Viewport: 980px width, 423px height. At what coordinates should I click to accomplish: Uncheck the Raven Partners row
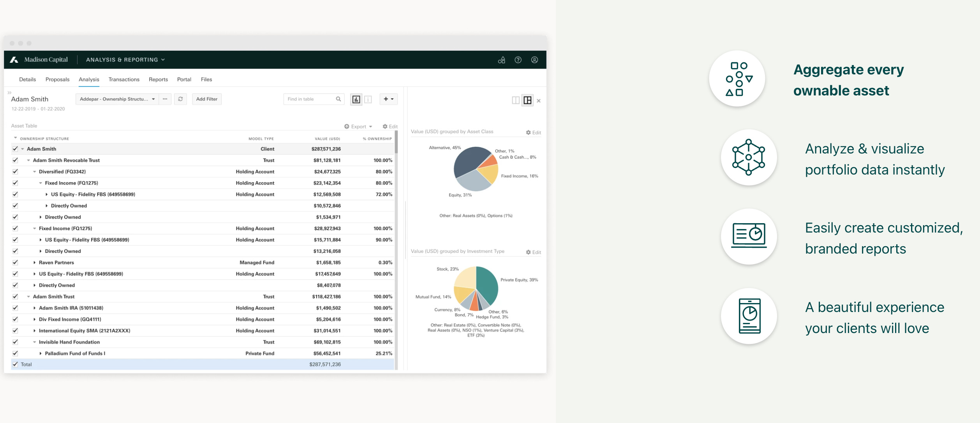[15, 262]
